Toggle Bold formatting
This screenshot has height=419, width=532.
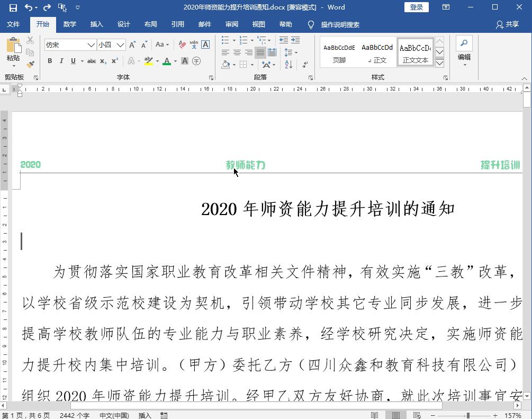click(50, 61)
